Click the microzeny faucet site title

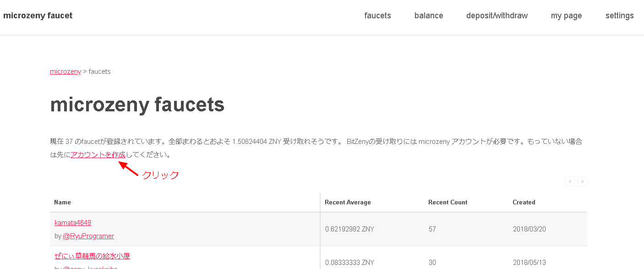(x=38, y=16)
